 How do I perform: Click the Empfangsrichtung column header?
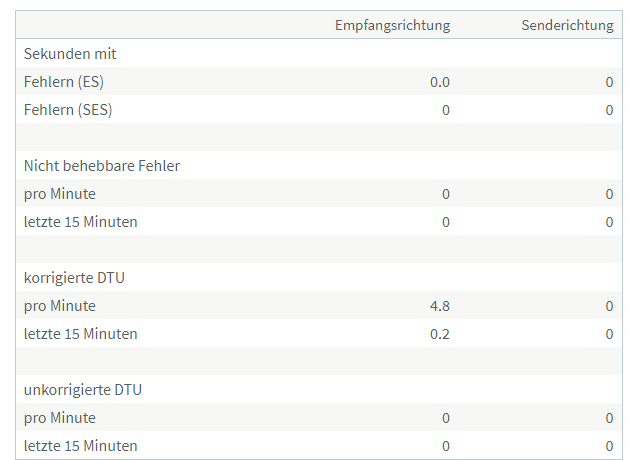393,25
